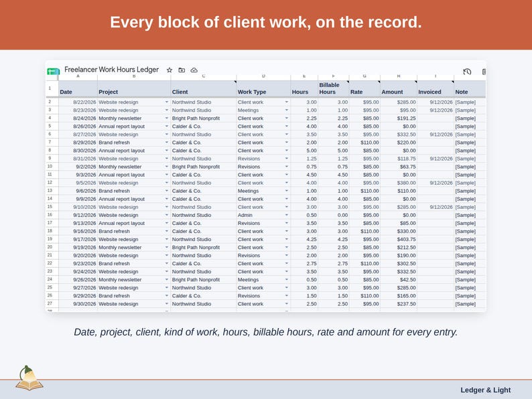Click the 0.00 billable hours cell
This screenshot has height=399, width=532.
pyautogui.click(x=334, y=216)
